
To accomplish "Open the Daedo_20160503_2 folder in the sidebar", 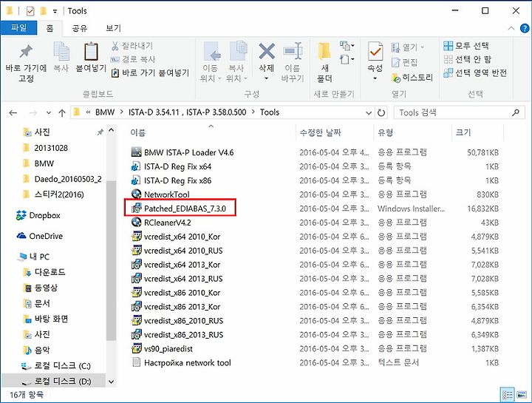I will 62,179.
